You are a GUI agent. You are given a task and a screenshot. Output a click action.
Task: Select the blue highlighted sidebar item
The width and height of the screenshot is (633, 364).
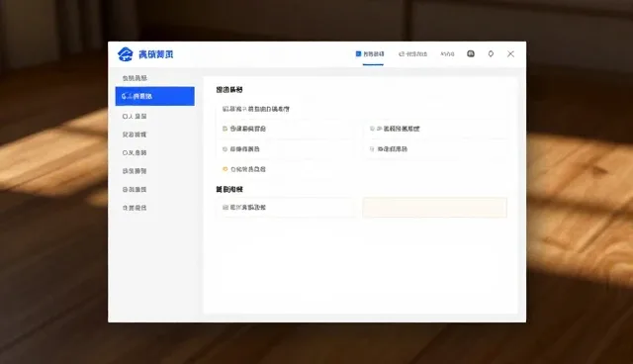click(154, 96)
